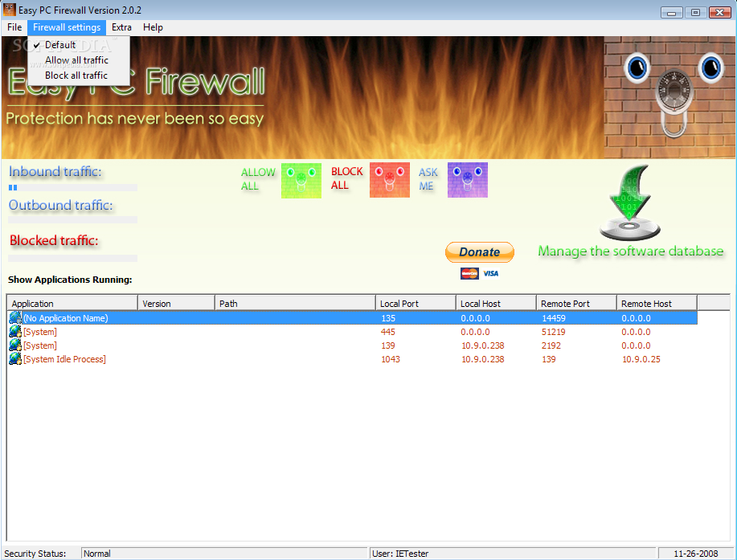Sort by the Version column header
Image resolution: width=737 pixels, height=560 pixels.
tap(176, 304)
